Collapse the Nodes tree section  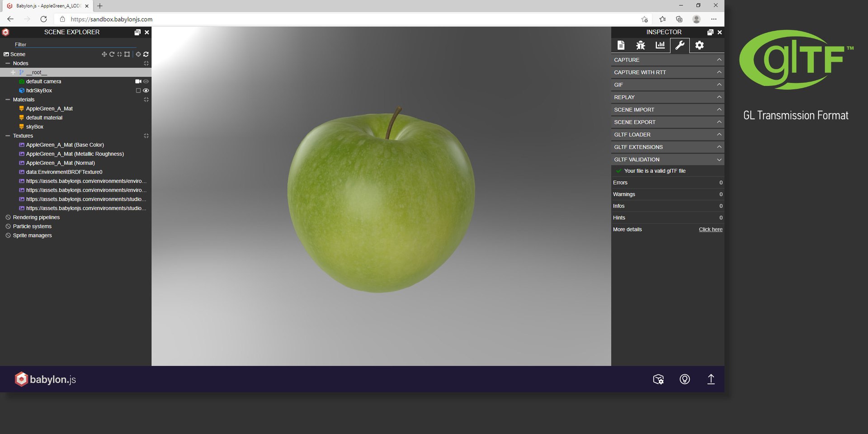point(8,63)
